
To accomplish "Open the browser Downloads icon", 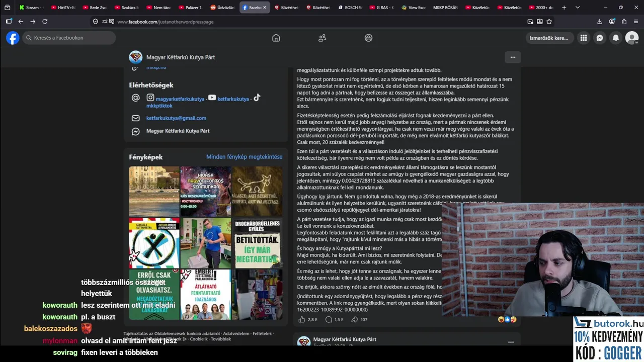I will (x=600, y=22).
